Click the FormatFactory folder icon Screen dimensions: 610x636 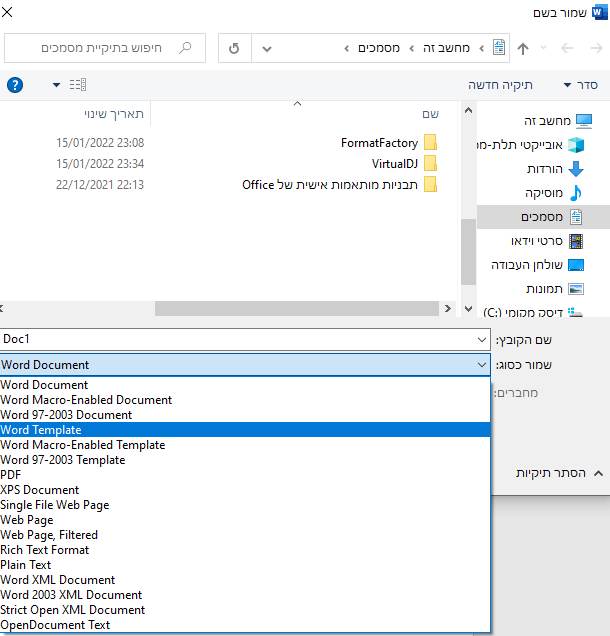[x=430, y=143]
